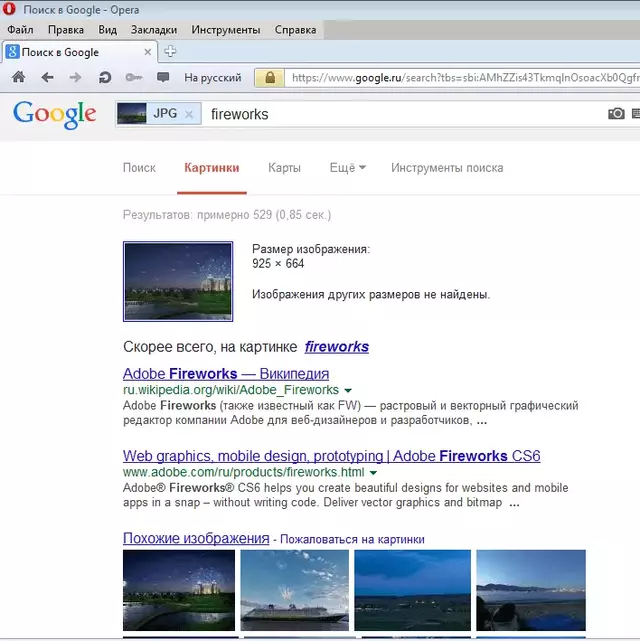640x641 pixels.
Task: Open the Вид menu
Action: tap(107, 30)
